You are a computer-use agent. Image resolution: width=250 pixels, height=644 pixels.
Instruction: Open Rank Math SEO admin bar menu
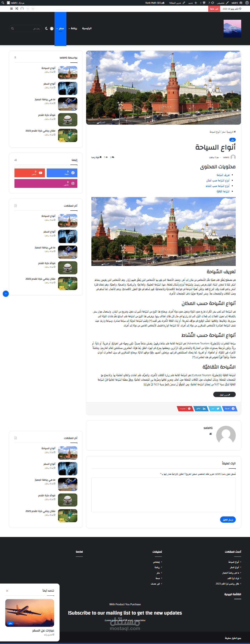click(155, 3)
